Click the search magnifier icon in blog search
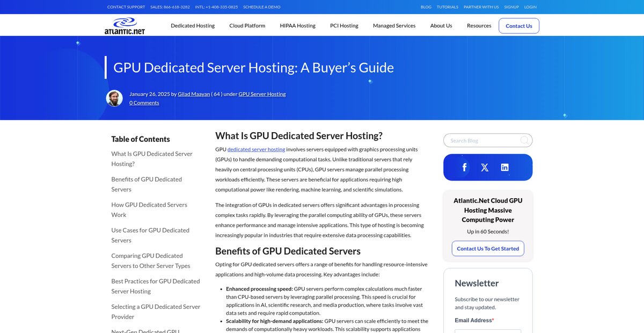This screenshot has height=333, width=644. (524, 140)
